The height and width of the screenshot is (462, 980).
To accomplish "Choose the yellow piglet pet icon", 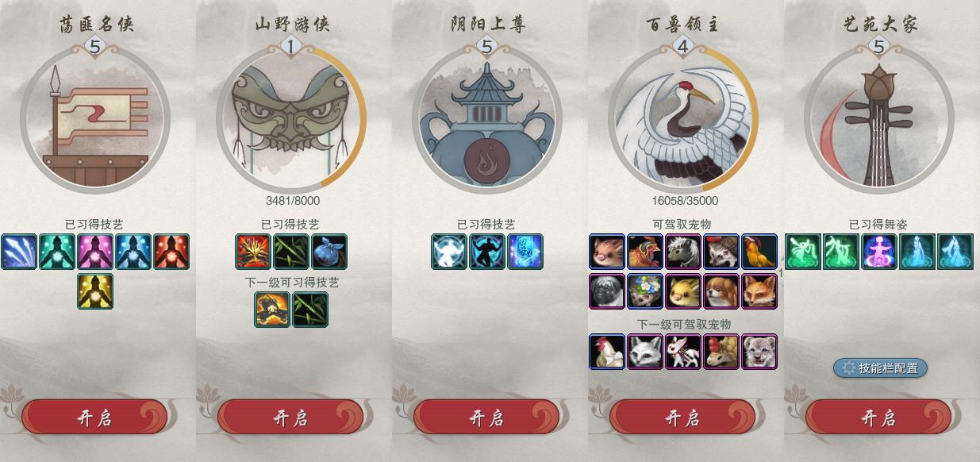I will click(x=684, y=291).
